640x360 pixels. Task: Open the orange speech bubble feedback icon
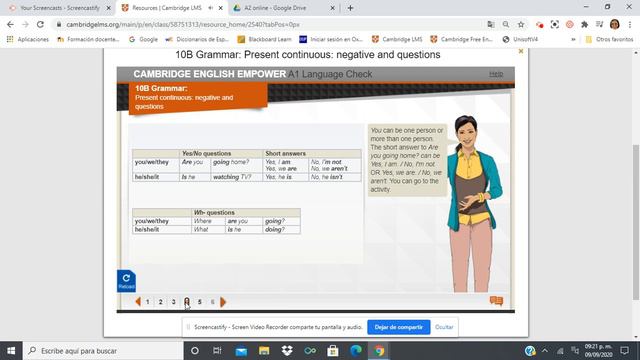pos(496,301)
